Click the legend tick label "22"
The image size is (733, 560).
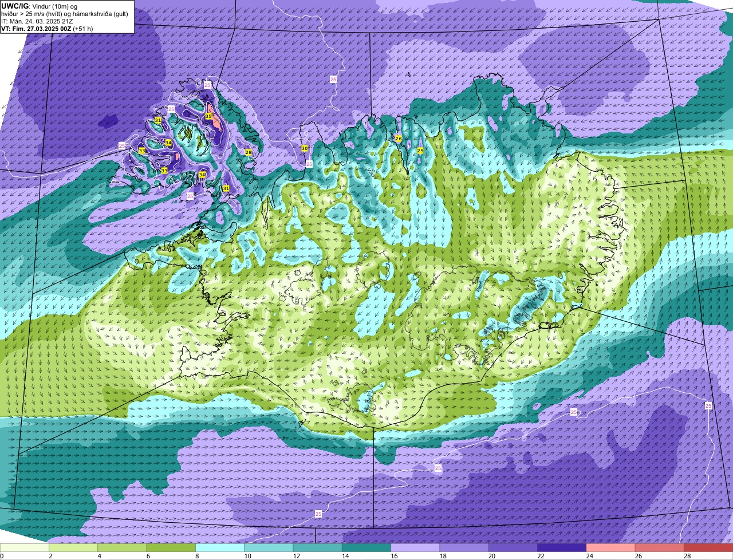click(x=540, y=556)
